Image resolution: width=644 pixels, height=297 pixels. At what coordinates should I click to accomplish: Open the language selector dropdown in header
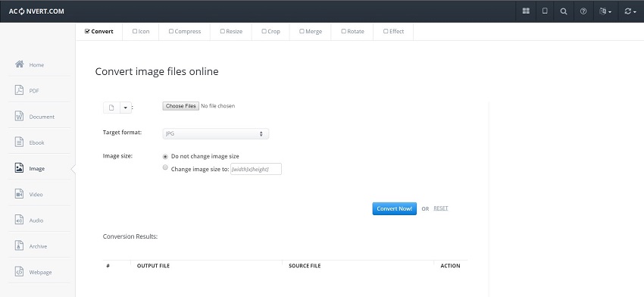605,11
